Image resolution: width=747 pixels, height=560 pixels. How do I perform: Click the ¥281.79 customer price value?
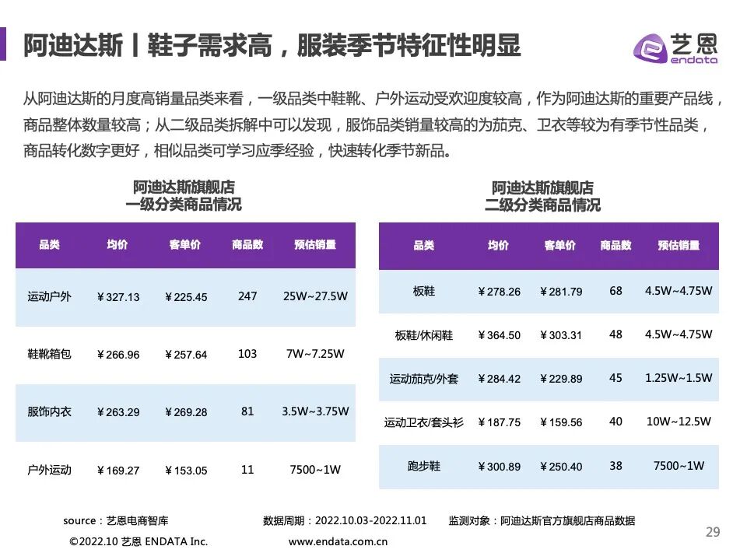tap(561, 292)
